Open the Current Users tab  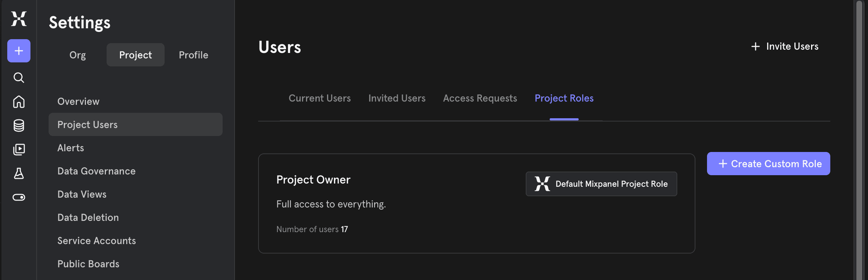319,98
